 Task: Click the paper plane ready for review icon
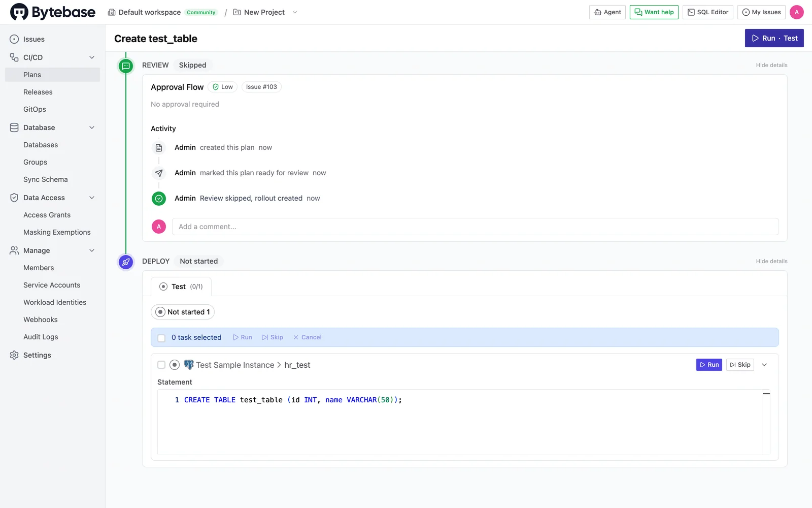(159, 173)
